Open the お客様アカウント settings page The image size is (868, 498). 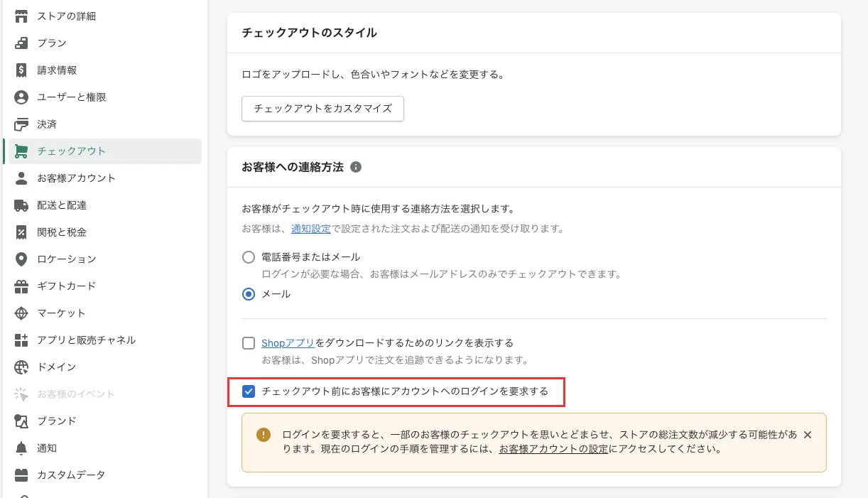(76, 178)
